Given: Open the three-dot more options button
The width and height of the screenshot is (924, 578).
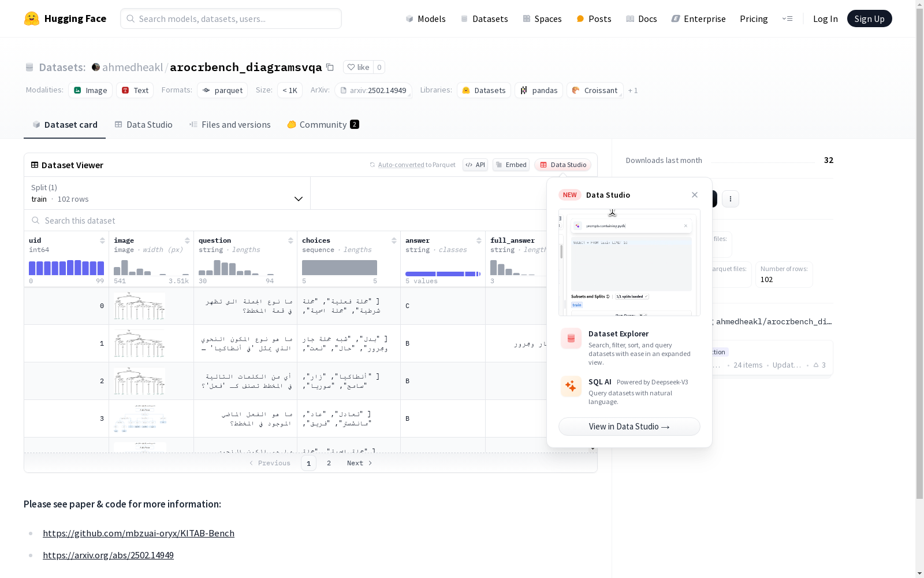Looking at the screenshot, I should click(x=731, y=199).
